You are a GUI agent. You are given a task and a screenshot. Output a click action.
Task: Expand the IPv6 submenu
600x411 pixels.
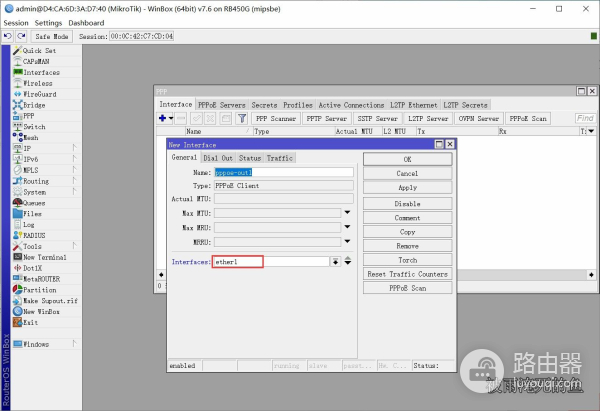click(75, 159)
